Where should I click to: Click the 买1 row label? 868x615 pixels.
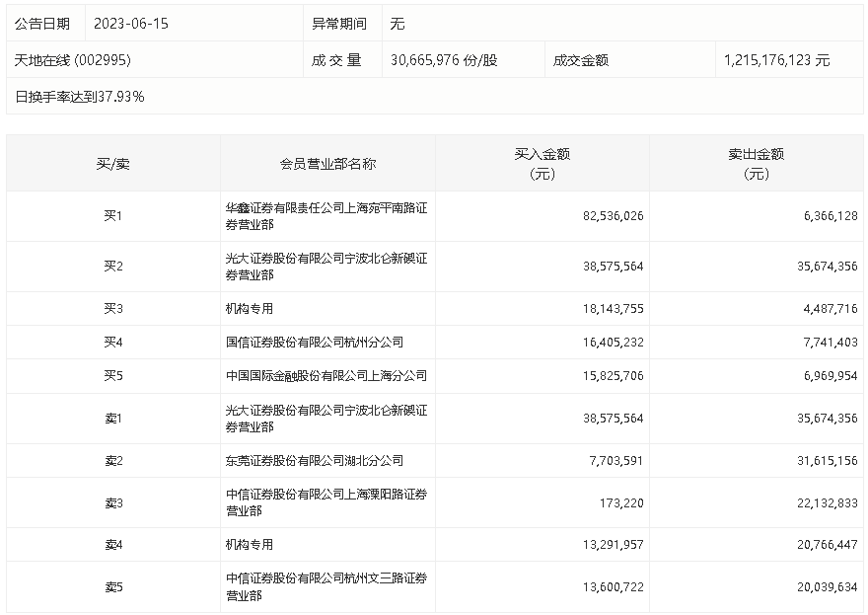tap(113, 216)
